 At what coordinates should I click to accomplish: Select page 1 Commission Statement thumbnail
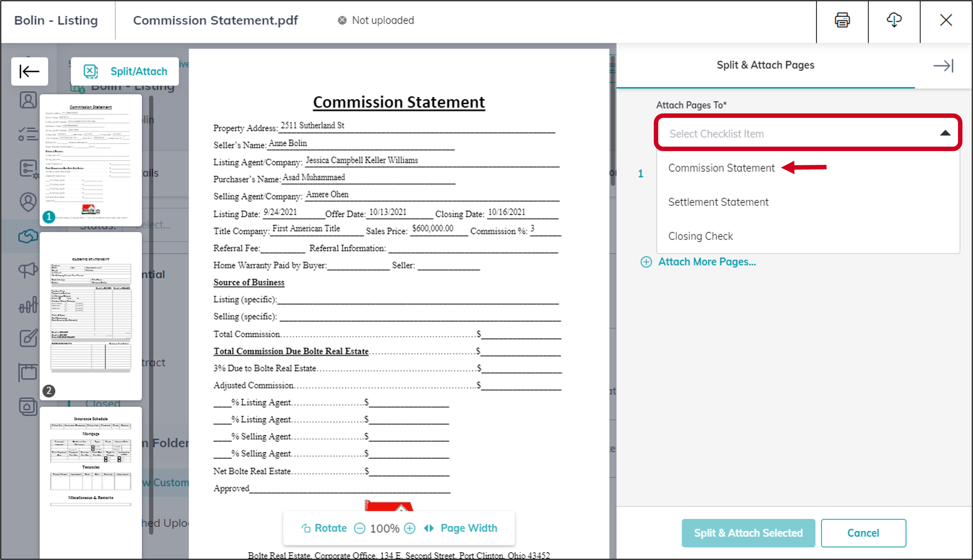(91, 160)
